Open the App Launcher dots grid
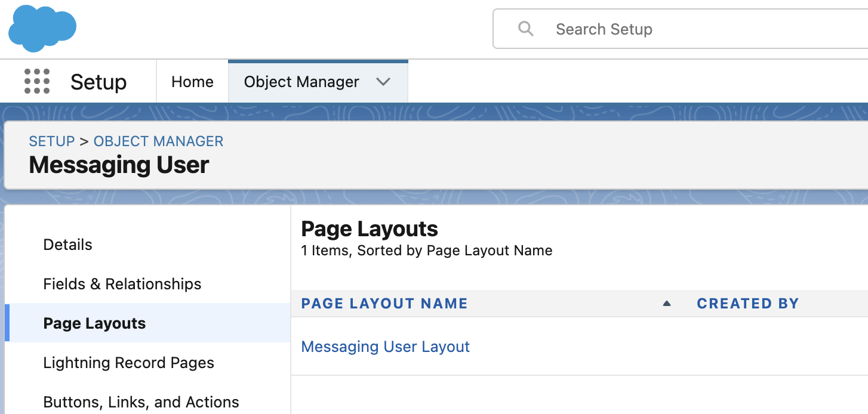This screenshot has width=868, height=414. [37, 81]
